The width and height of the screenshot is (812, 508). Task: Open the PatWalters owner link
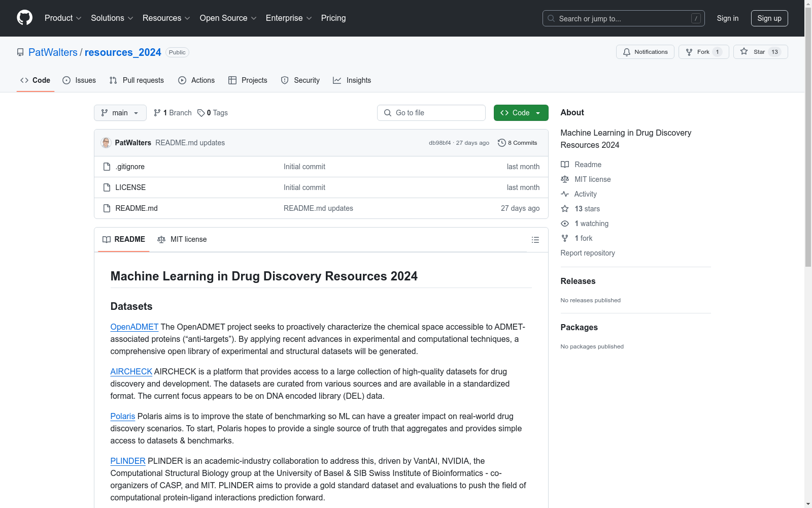tap(53, 52)
